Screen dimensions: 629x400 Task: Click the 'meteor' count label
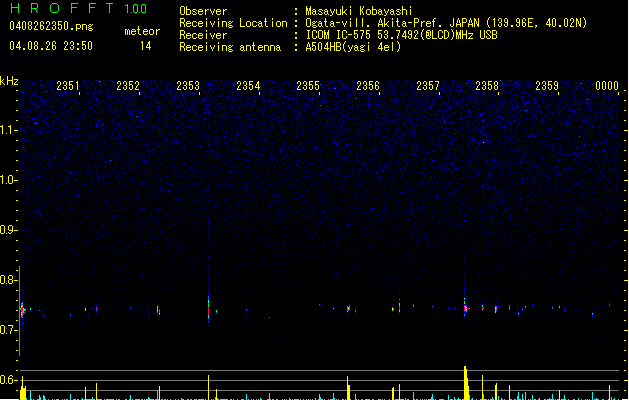(x=142, y=31)
